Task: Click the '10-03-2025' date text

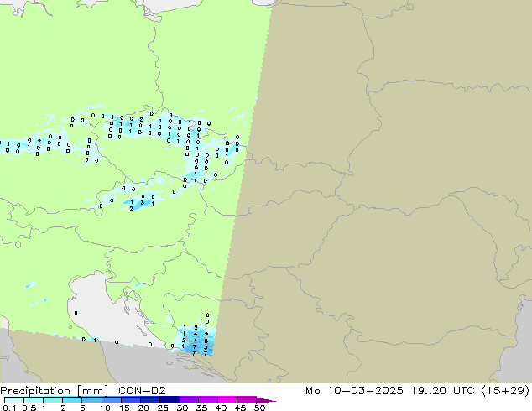Action: coord(365,391)
